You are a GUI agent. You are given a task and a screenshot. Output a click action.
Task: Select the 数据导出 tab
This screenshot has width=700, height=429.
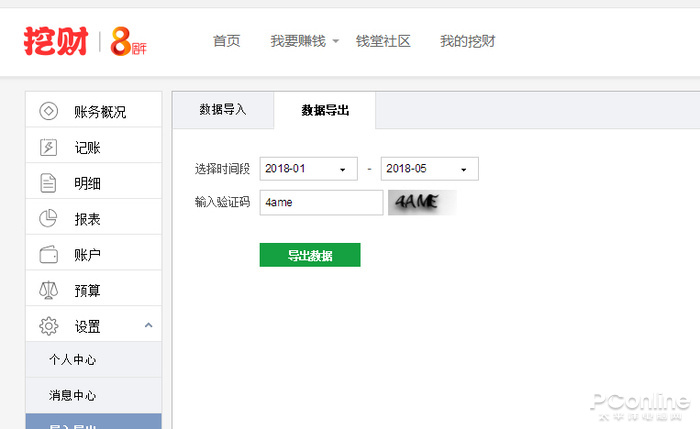click(325, 110)
